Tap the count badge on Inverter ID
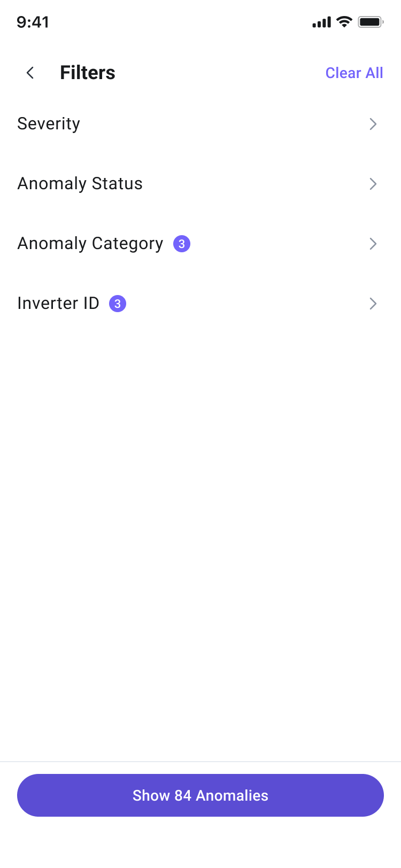The image size is (401, 868). tap(118, 304)
